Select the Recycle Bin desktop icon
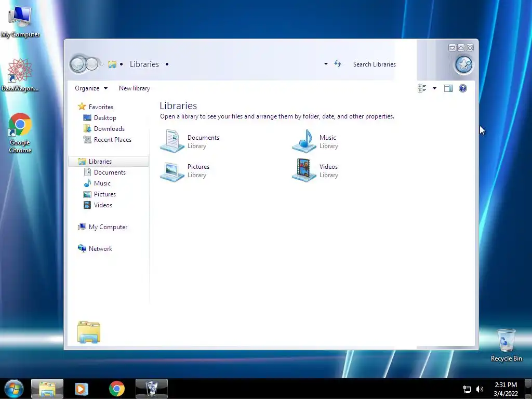The width and height of the screenshot is (532, 399). (506, 345)
